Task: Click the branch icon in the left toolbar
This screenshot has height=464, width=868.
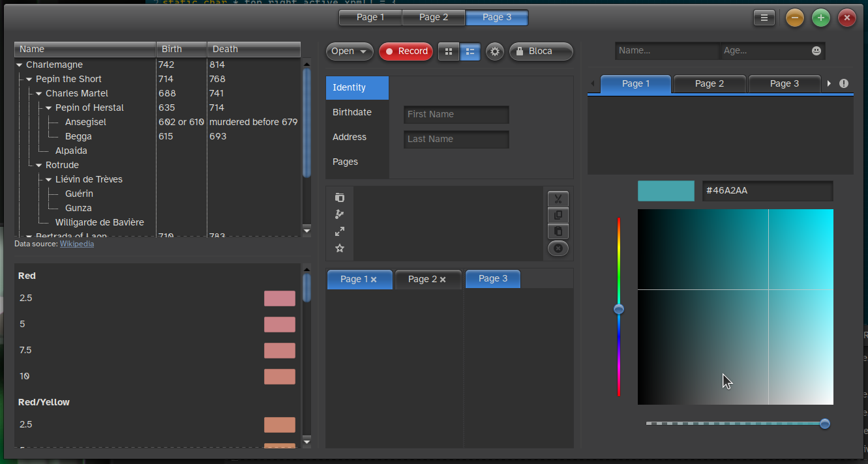Action: pos(339,214)
